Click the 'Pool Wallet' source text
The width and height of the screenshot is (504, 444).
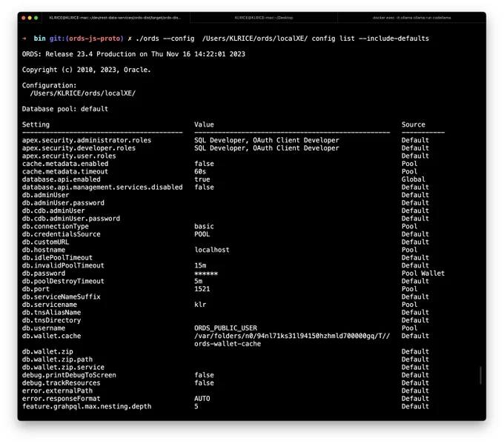423,274
